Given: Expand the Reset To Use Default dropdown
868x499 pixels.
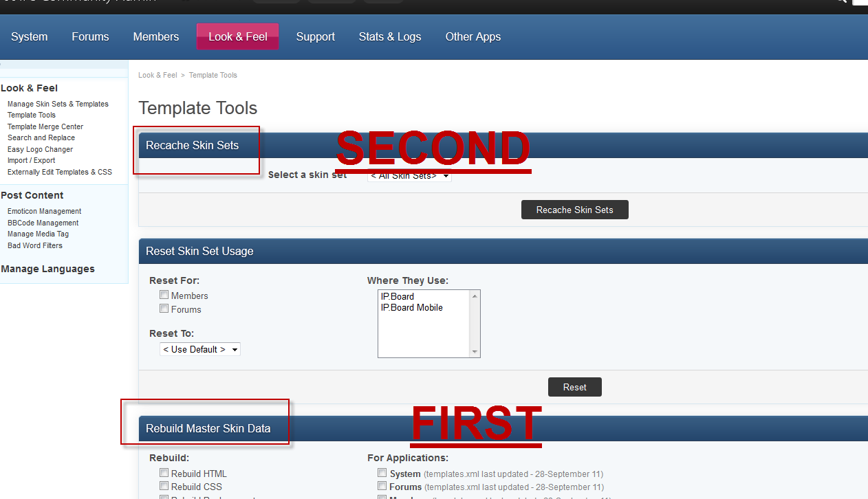Looking at the screenshot, I should [200, 349].
